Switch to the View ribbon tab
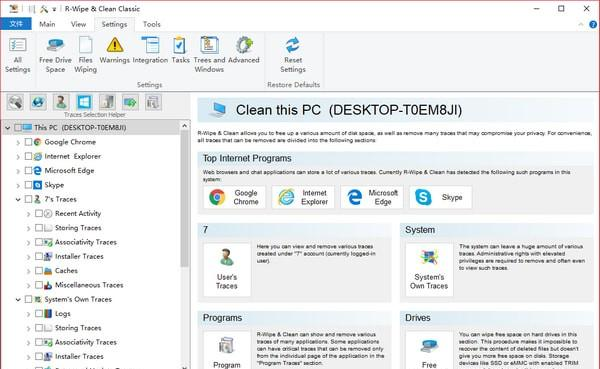Image resolution: width=600 pixels, height=369 pixels. [x=78, y=24]
